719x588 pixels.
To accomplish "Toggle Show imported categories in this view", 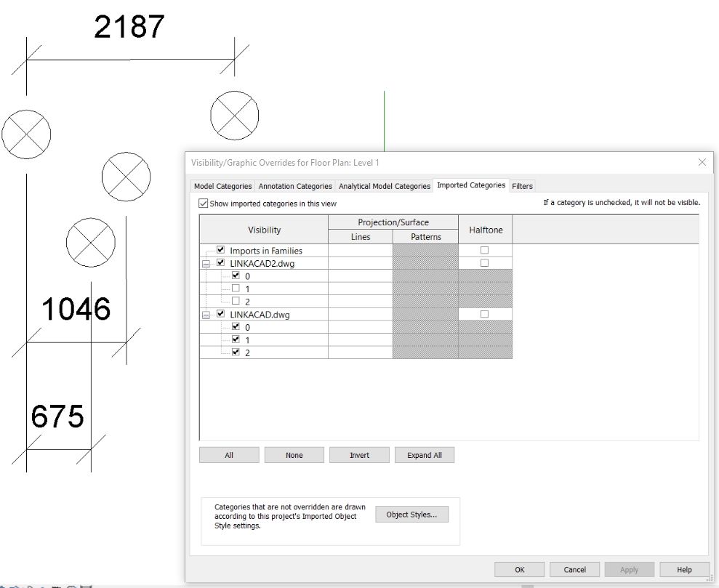I will pyautogui.click(x=203, y=203).
